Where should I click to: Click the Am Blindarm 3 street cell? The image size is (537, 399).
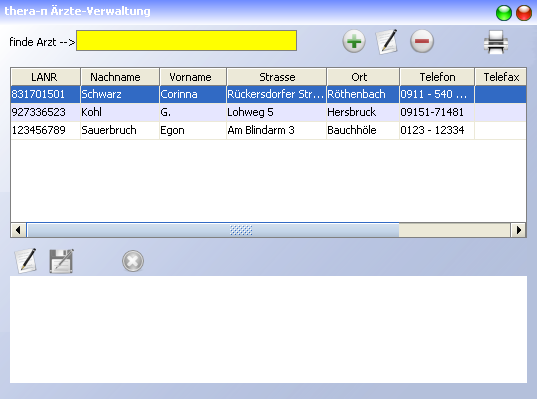coord(276,130)
